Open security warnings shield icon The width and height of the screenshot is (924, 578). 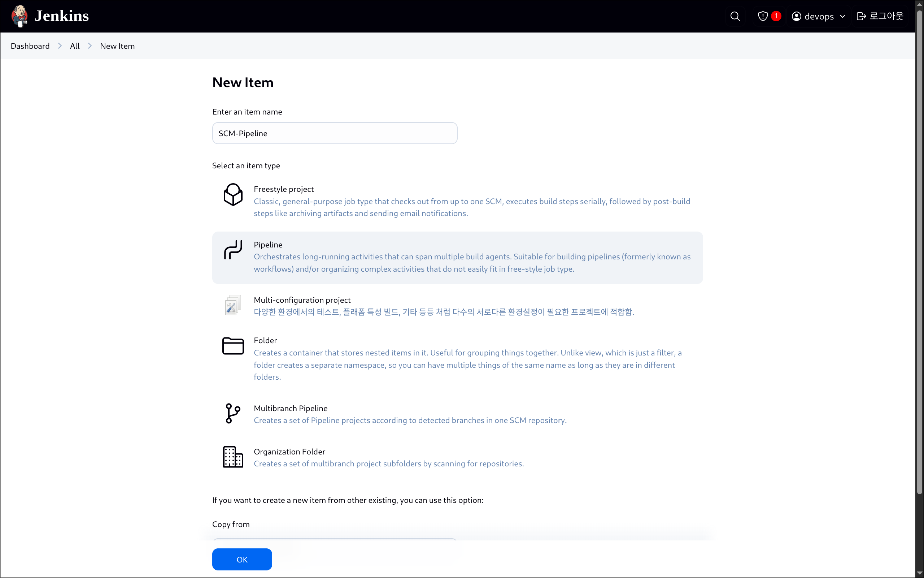click(763, 16)
